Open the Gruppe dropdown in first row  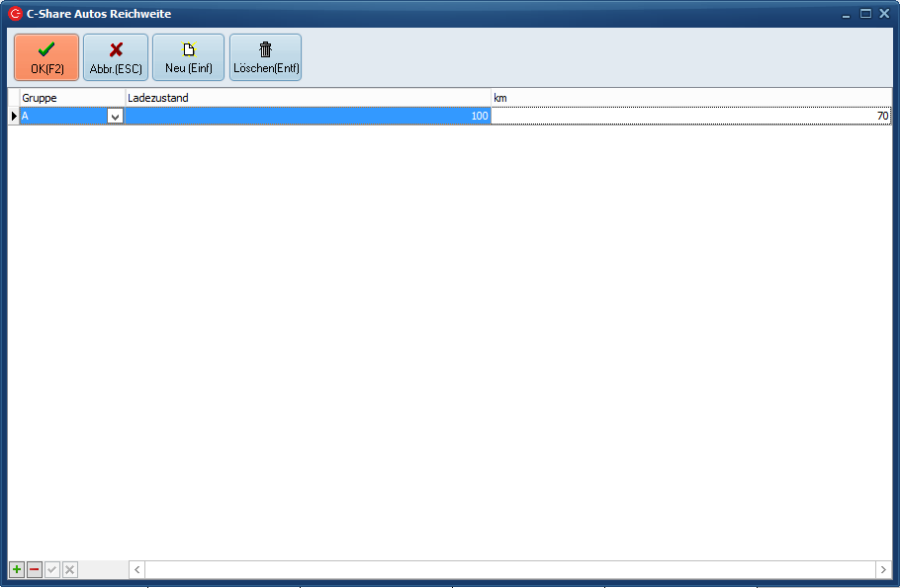point(115,117)
